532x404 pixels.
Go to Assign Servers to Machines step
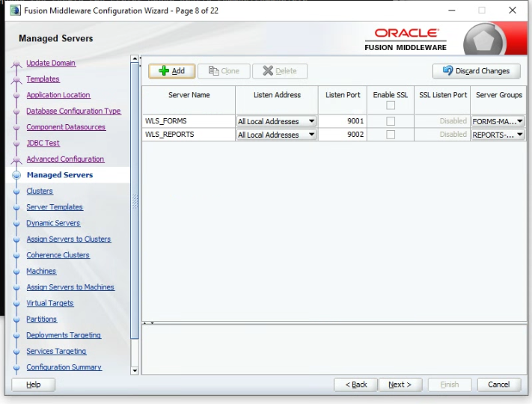(x=70, y=287)
